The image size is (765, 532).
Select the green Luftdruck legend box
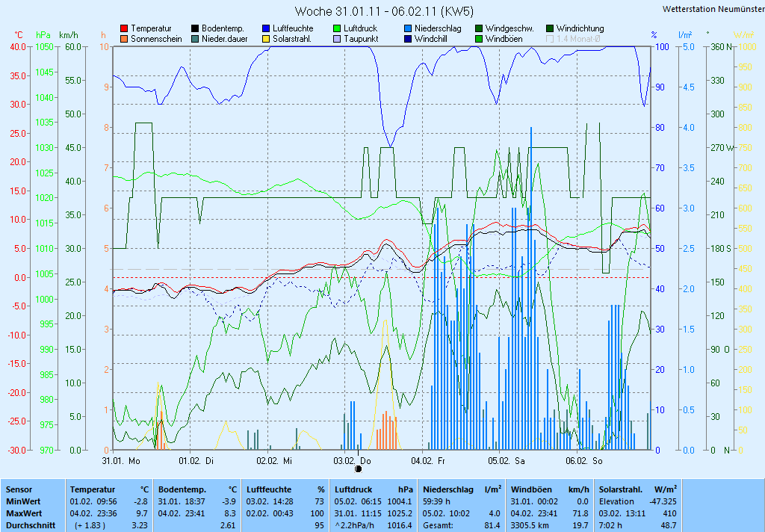(337, 28)
